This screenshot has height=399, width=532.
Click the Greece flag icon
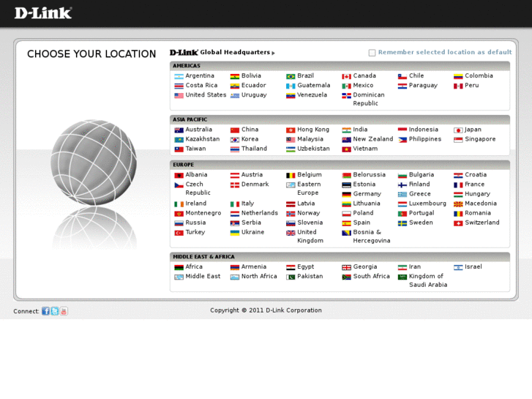[402, 194]
